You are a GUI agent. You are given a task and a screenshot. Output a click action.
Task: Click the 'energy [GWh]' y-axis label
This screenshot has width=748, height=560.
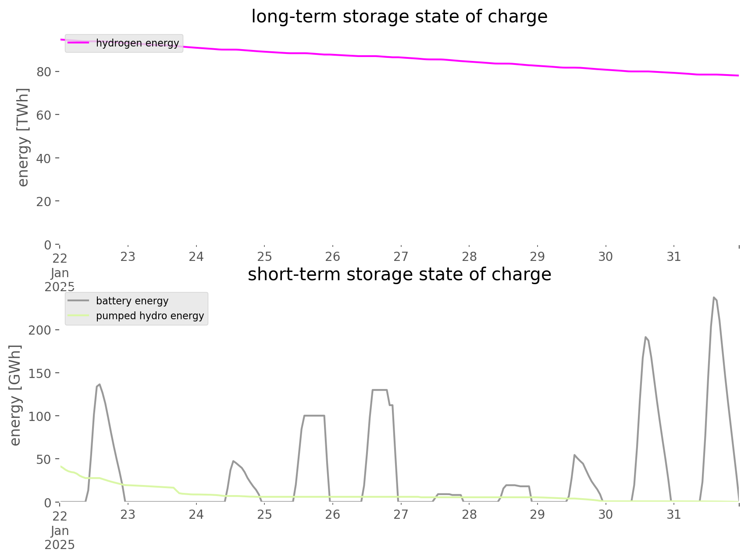[15, 395]
